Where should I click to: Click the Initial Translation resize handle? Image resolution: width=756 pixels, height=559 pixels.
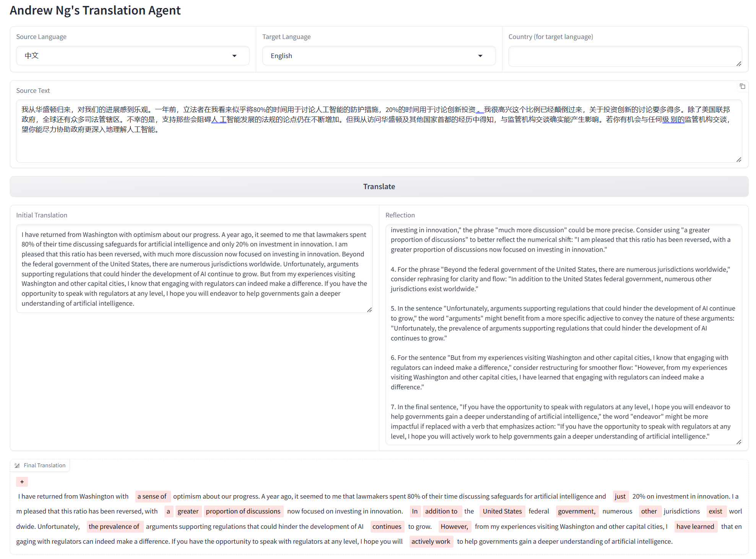pos(369,310)
